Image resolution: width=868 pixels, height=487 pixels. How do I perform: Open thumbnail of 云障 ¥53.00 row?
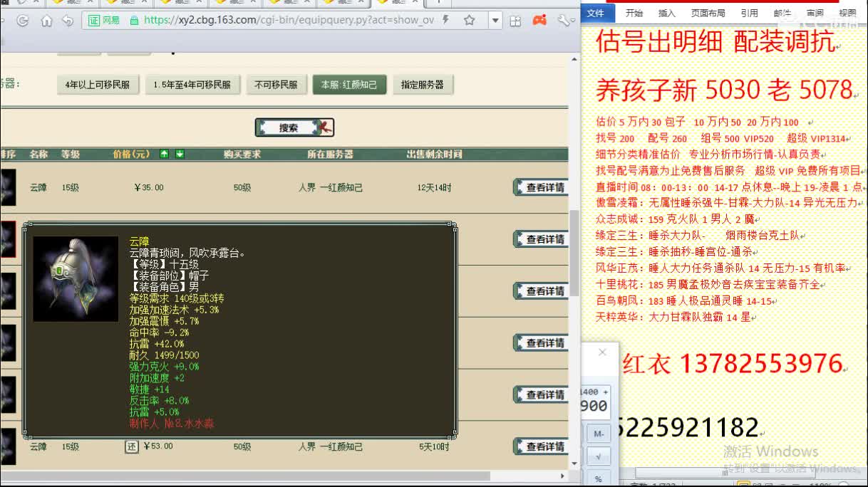[x=7, y=446]
